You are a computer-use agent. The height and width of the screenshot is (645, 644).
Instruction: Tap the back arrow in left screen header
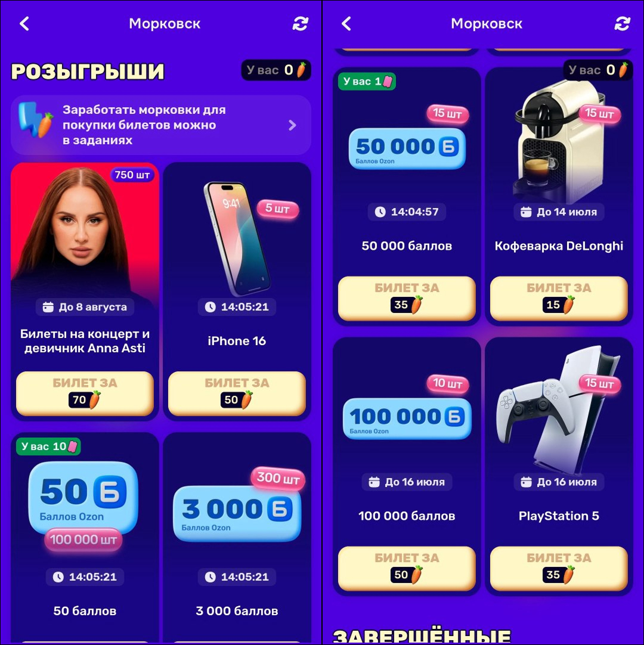coord(24,24)
